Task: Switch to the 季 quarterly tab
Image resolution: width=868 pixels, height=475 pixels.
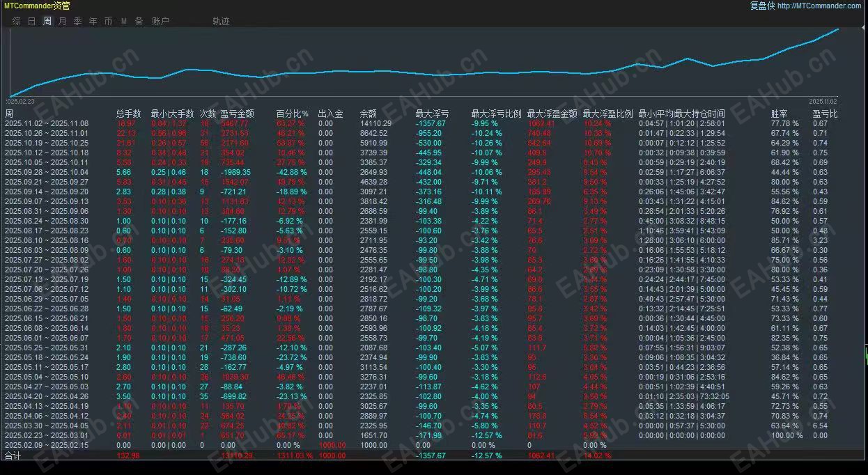Action: point(77,21)
